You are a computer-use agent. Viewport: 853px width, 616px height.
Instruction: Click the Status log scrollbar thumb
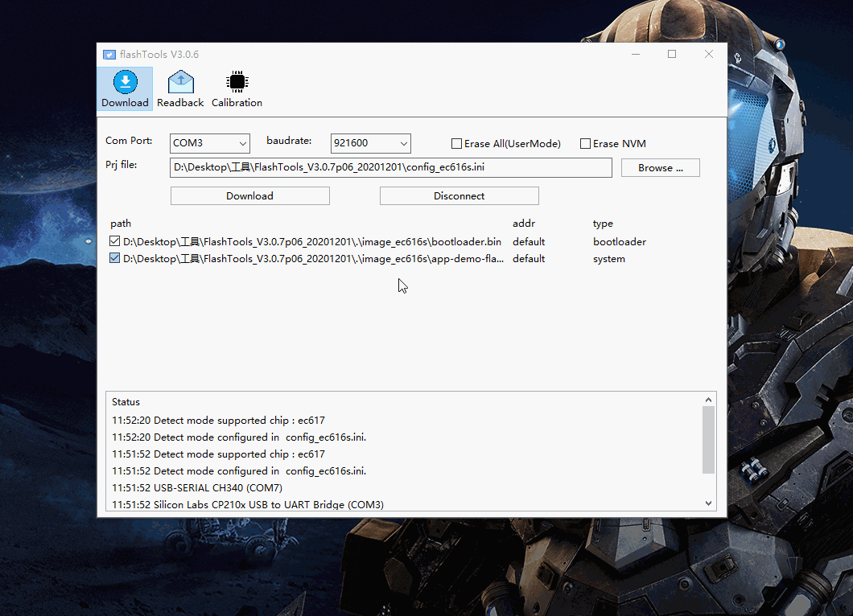pos(708,440)
